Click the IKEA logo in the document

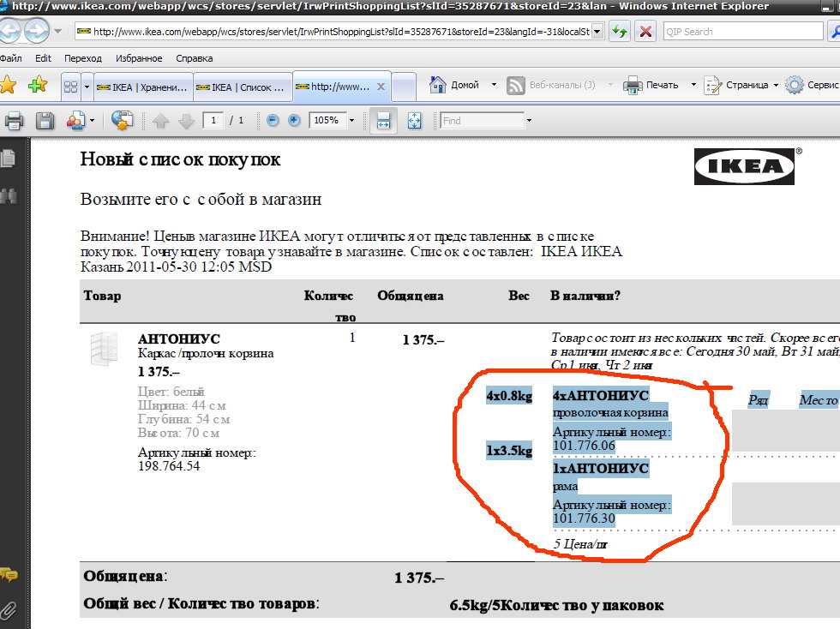click(745, 166)
